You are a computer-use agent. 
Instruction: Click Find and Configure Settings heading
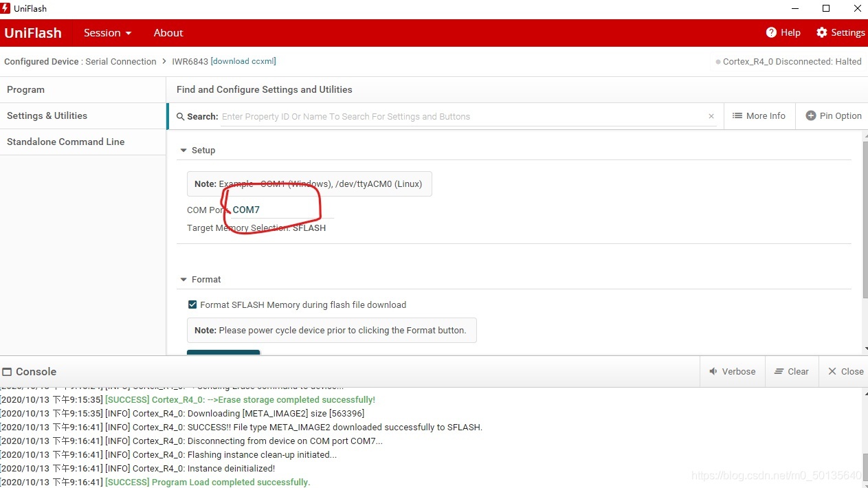(x=264, y=89)
